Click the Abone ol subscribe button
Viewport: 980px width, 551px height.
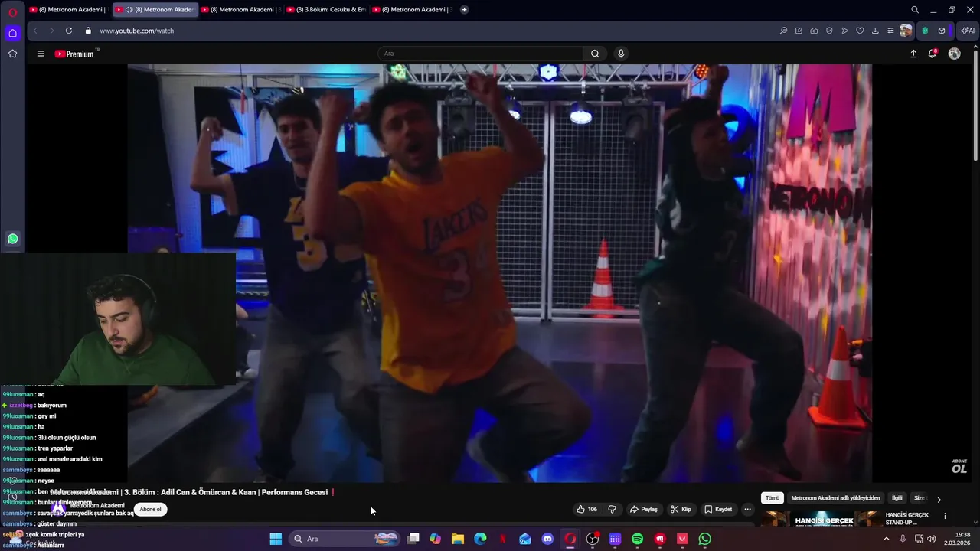150,509
